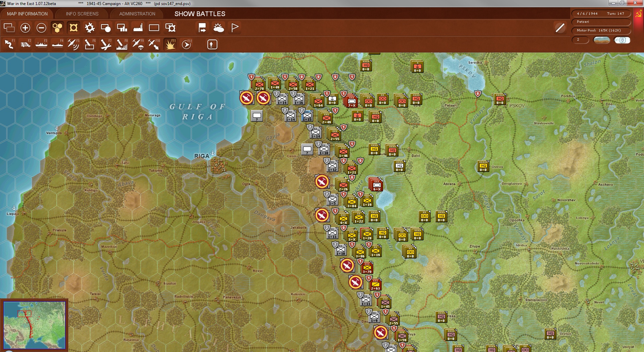This screenshot has height=352, width=644.
Task: Click the ground conditions landscape indicator
Action: tap(602, 40)
